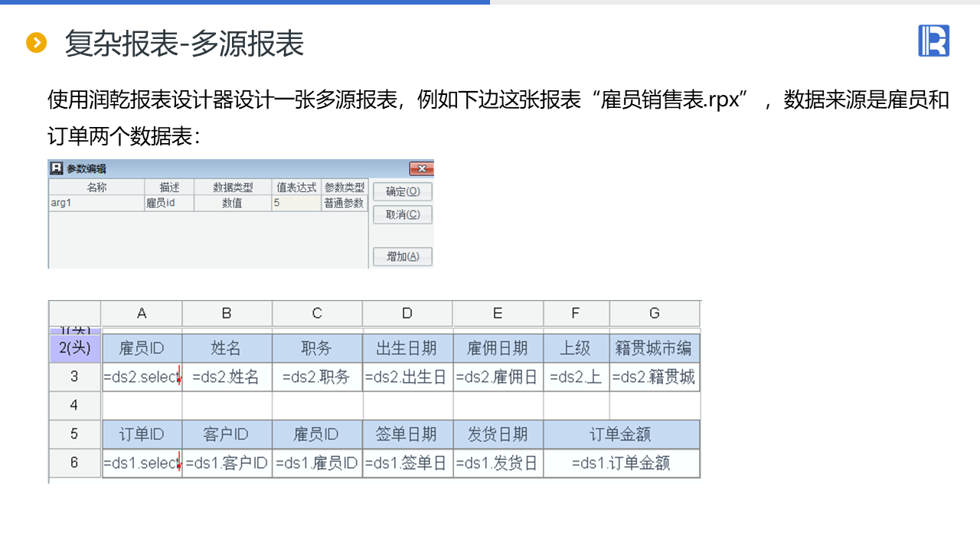Select the =ds1.签单日 cell
This screenshot has height=551, width=980.
coord(407,463)
